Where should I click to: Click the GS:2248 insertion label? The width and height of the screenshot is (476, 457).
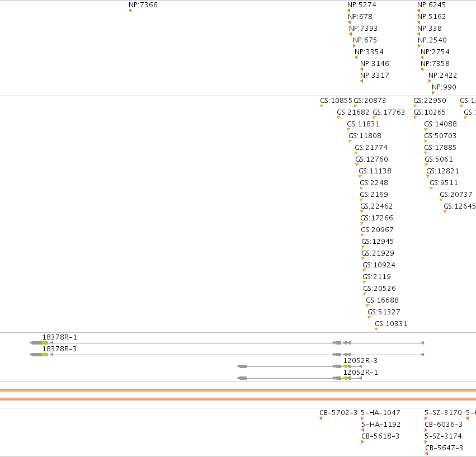pyautogui.click(x=374, y=183)
